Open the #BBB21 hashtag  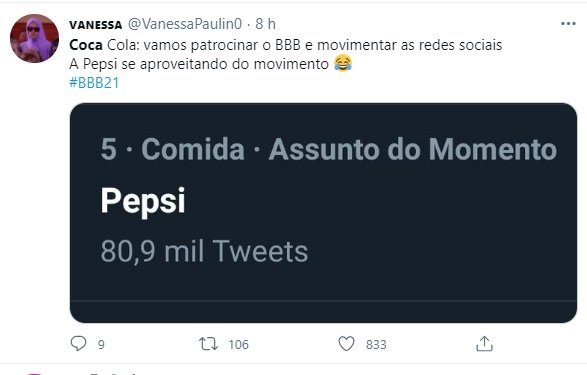coord(94,83)
